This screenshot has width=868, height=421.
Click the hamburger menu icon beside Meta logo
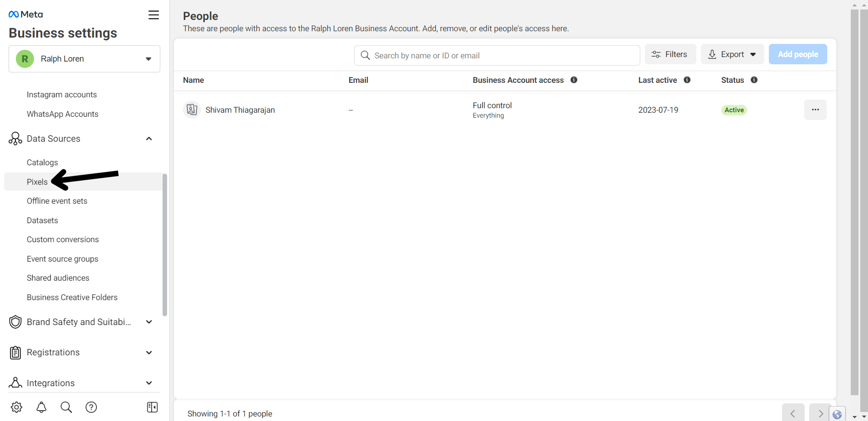pos(153,15)
